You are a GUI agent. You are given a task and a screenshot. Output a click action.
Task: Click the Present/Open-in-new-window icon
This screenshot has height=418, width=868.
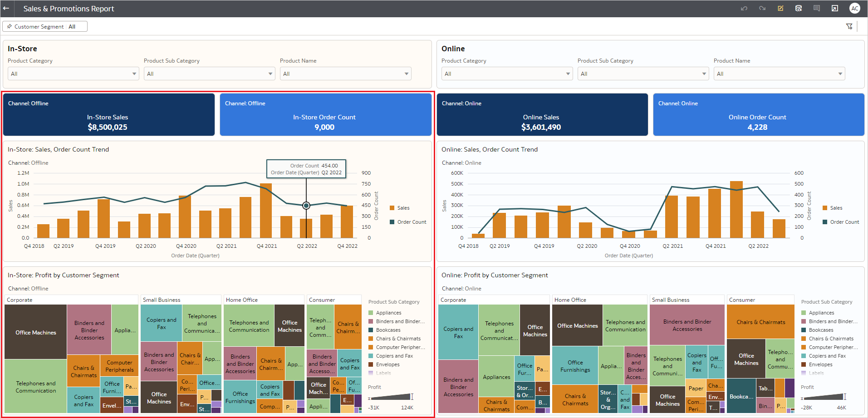coord(835,8)
